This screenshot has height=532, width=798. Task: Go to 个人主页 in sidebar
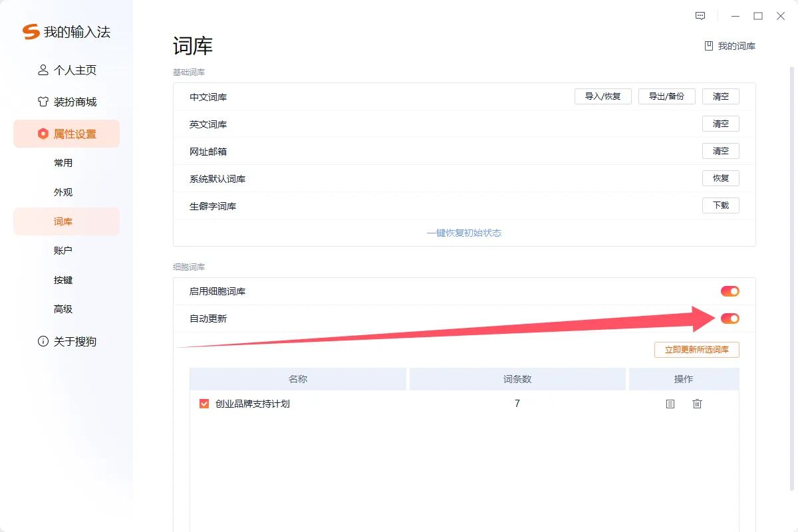point(66,70)
